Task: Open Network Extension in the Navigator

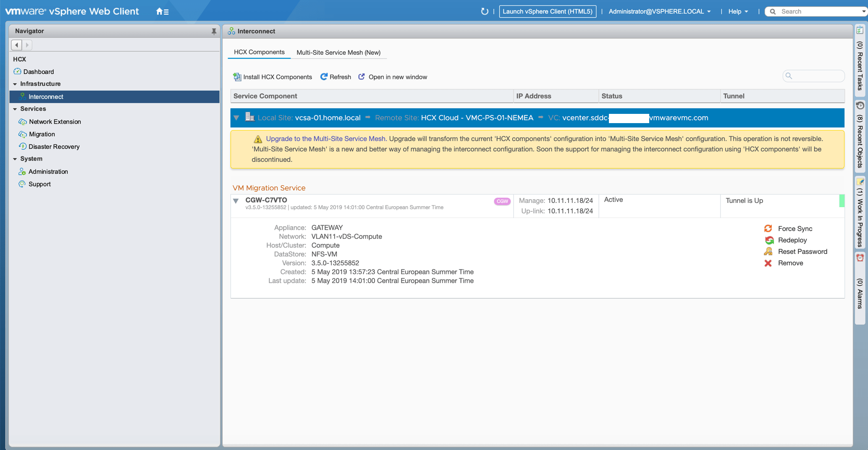Action: [55, 122]
